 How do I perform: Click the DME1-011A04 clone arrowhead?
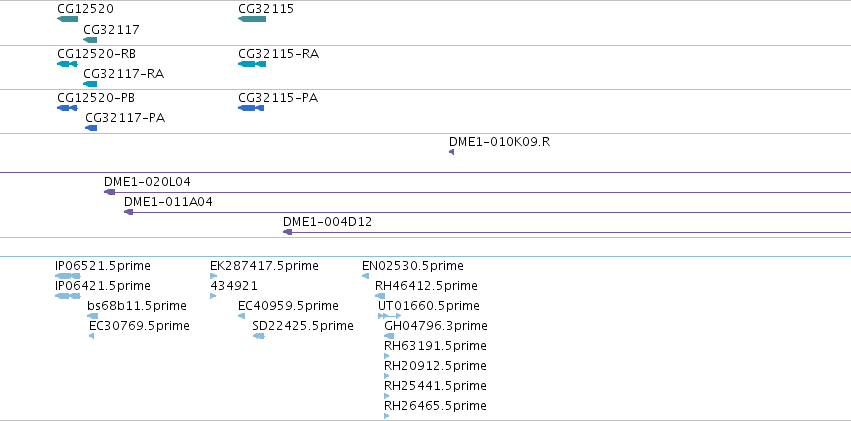pos(129,212)
